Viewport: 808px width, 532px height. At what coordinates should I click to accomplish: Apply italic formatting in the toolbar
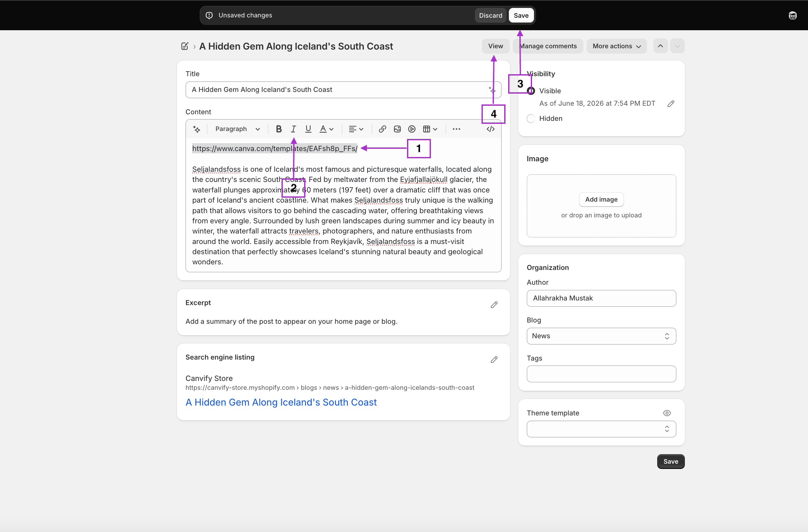click(293, 129)
